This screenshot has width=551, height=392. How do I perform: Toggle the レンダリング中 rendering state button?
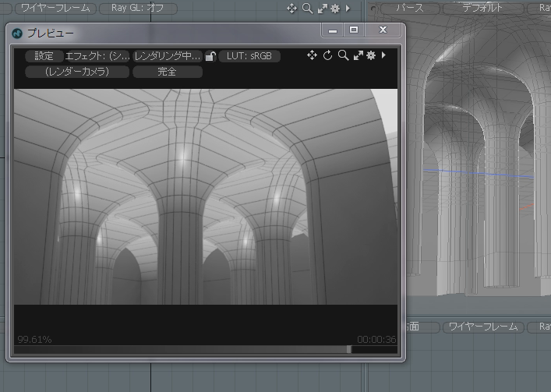tap(168, 56)
